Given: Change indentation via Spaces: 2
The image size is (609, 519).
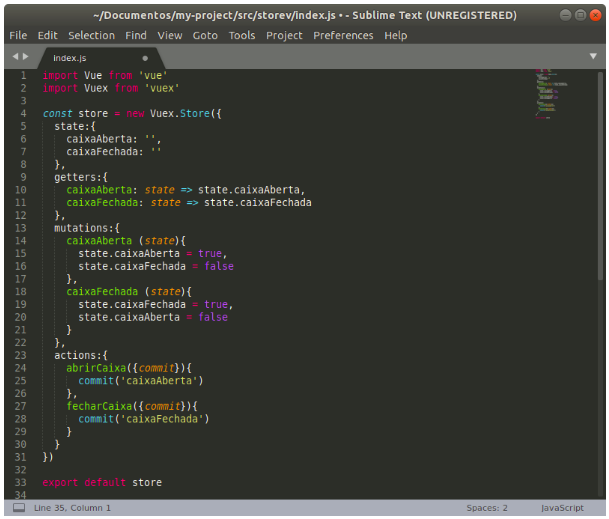Looking at the screenshot, I should [x=487, y=508].
